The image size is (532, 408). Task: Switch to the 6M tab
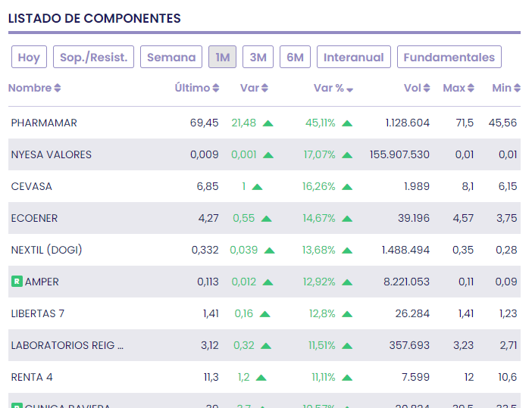point(295,58)
